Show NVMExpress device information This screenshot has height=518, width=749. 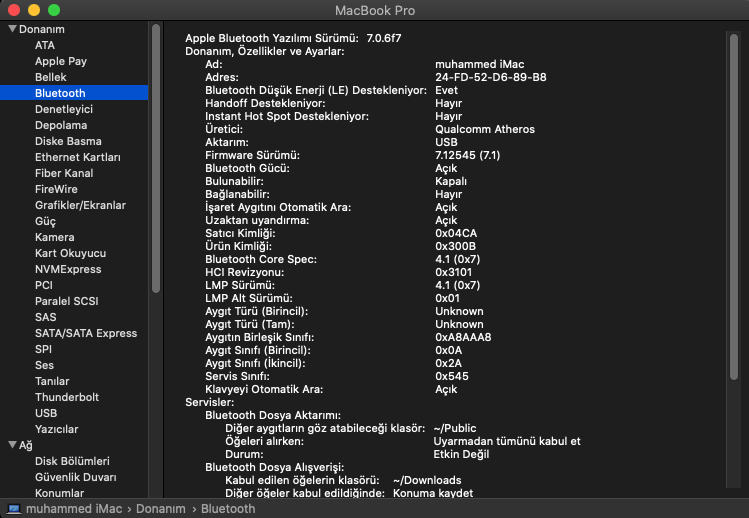click(68, 269)
